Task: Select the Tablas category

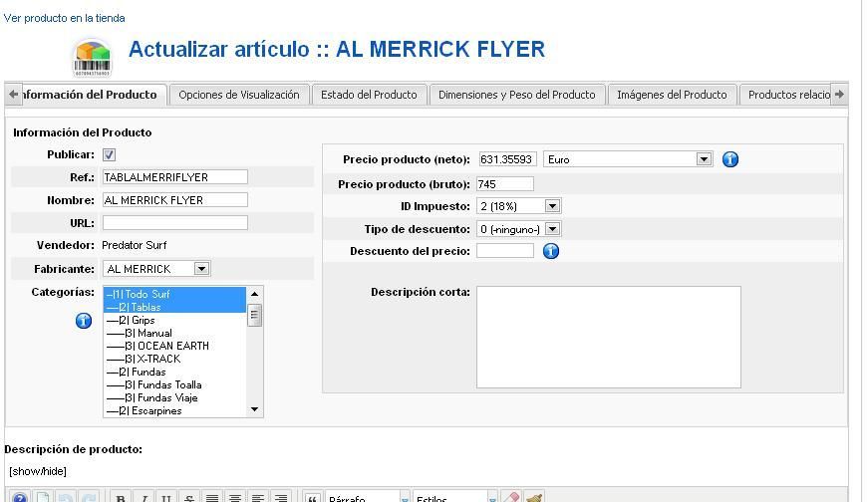Action: 174,307
